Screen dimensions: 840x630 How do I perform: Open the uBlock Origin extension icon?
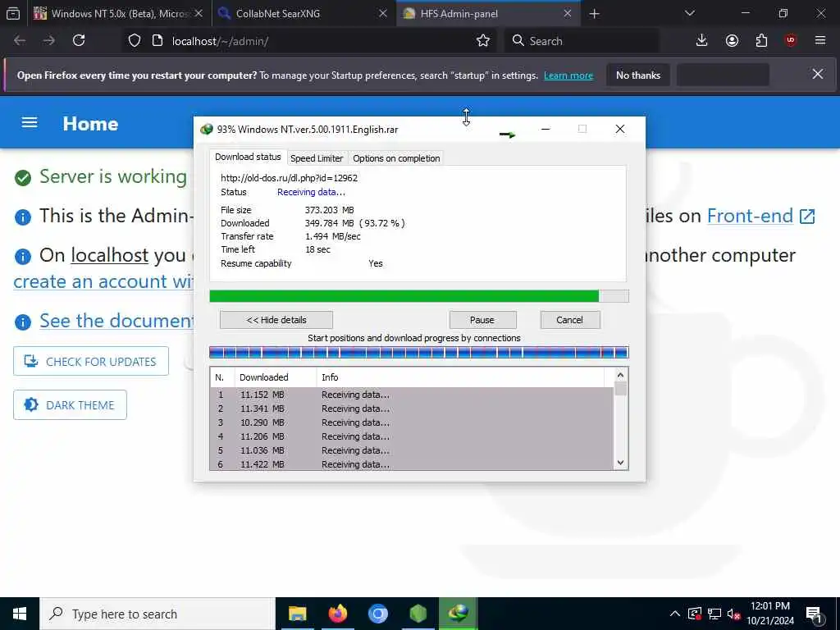[791, 41]
